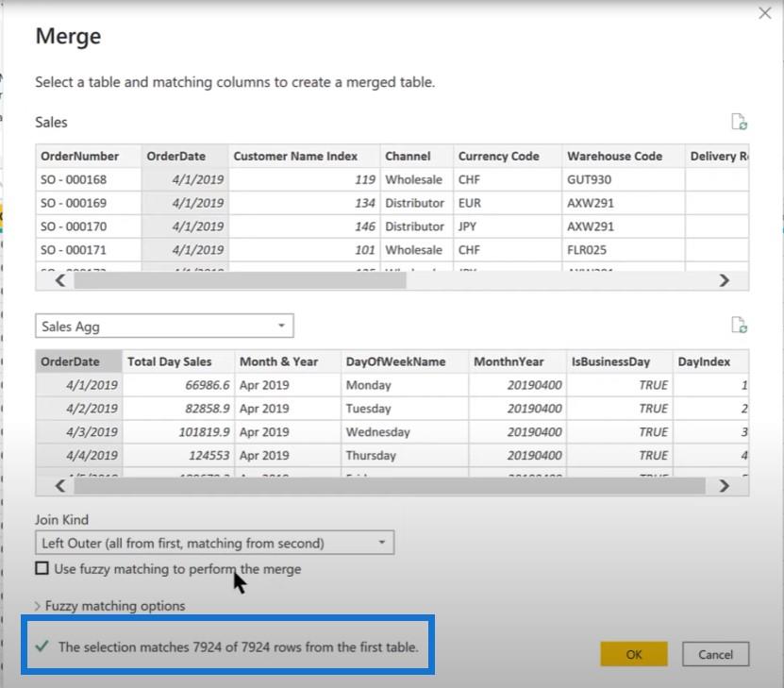
Task: Close the Merge dialog with the X
Action: (764, 13)
